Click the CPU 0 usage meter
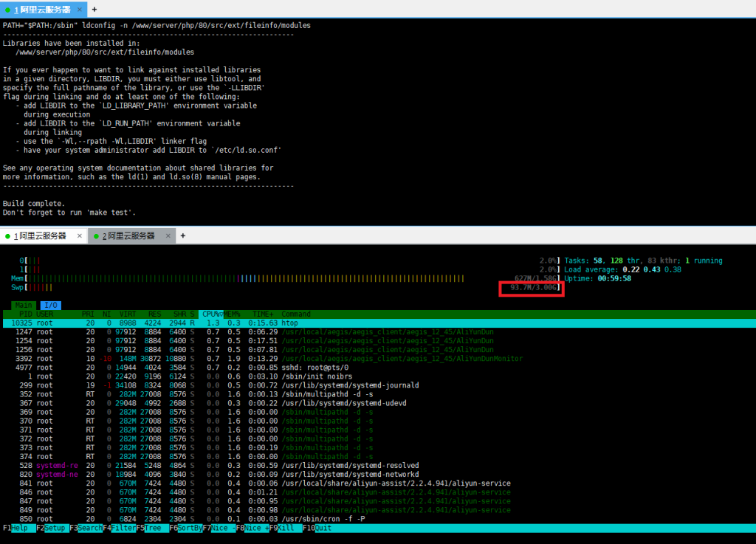 (289, 261)
